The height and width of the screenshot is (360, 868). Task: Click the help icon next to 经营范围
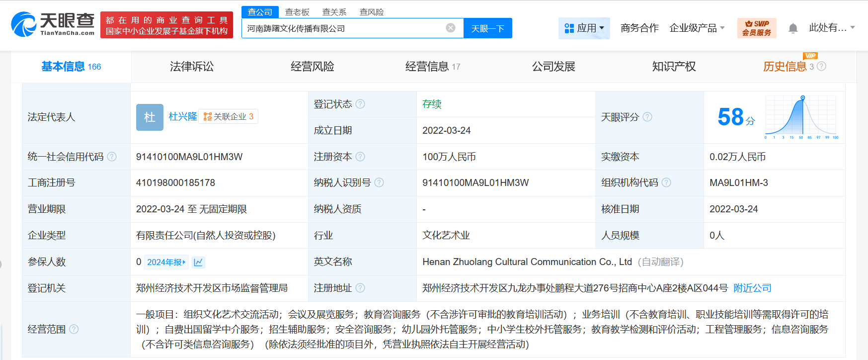(x=74, y=329)
